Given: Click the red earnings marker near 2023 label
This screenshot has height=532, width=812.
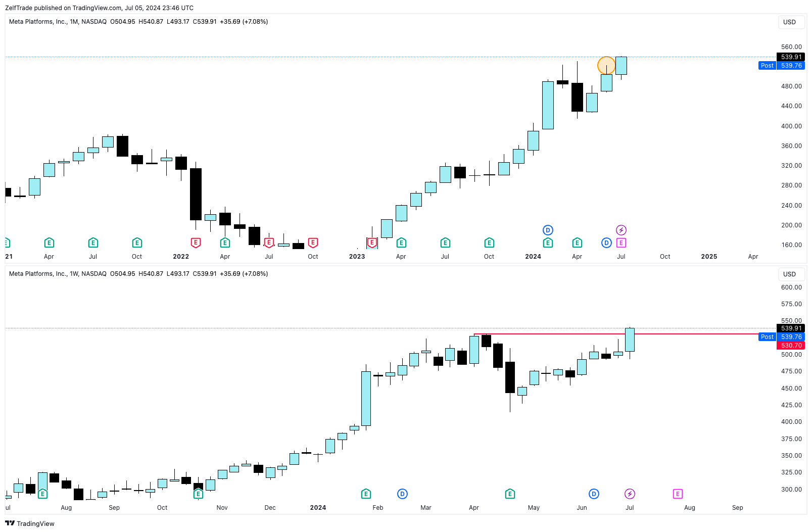Looking at the screenshot, I should (x=372, y=243).
